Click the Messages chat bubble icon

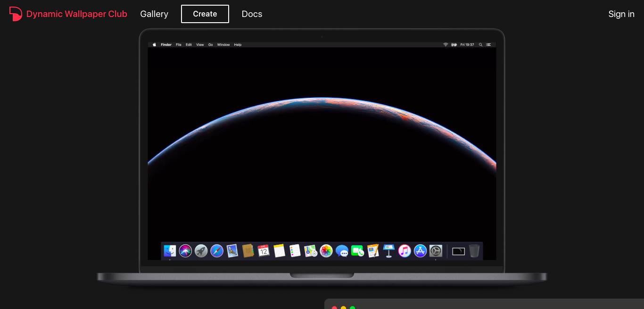(x=342, y=251)
